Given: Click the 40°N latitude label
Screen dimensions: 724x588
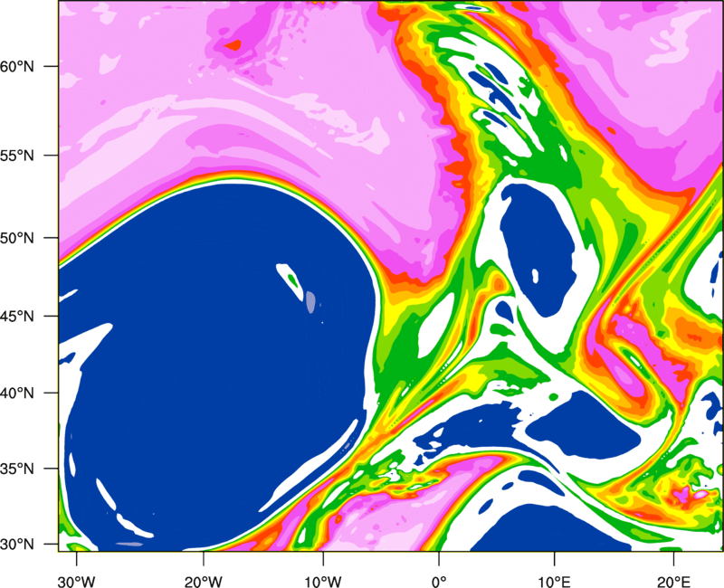Looking at the screenshot, I should point(17,394).
